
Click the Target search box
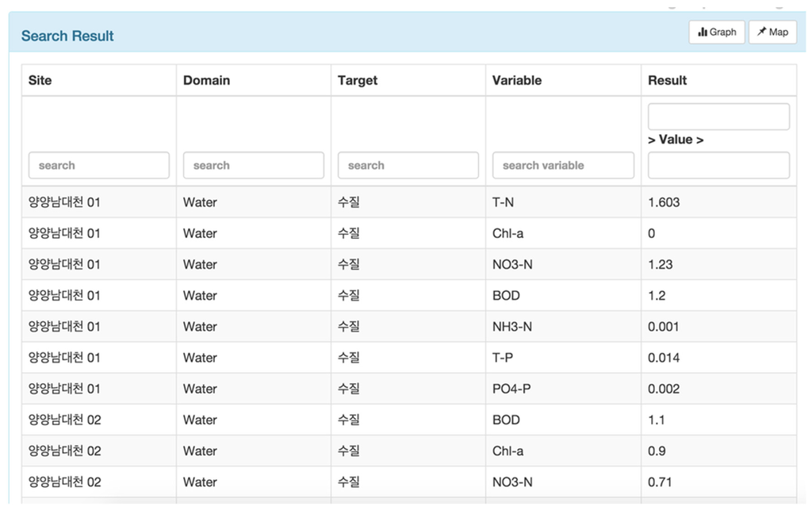pos(408,165)
